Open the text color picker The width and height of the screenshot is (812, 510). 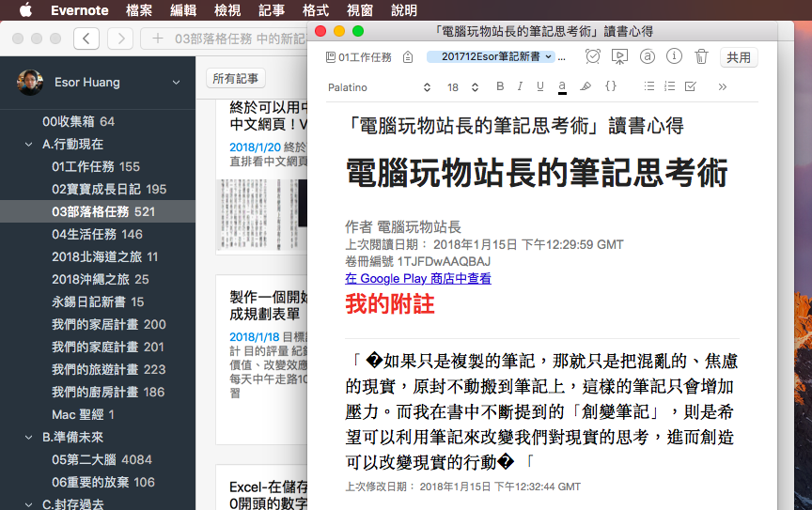click(x=562, y=87)
